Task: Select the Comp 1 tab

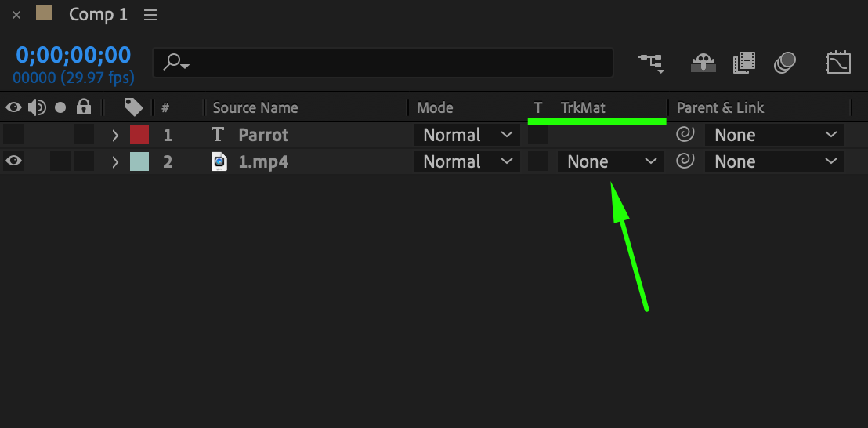Action: pyautogui.click(x=97, y=14)
